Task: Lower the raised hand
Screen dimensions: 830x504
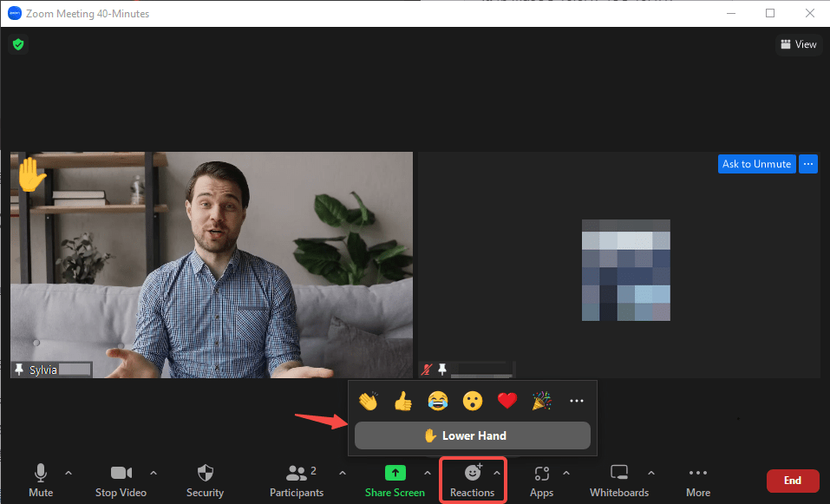Action: [x=472, y=435]
